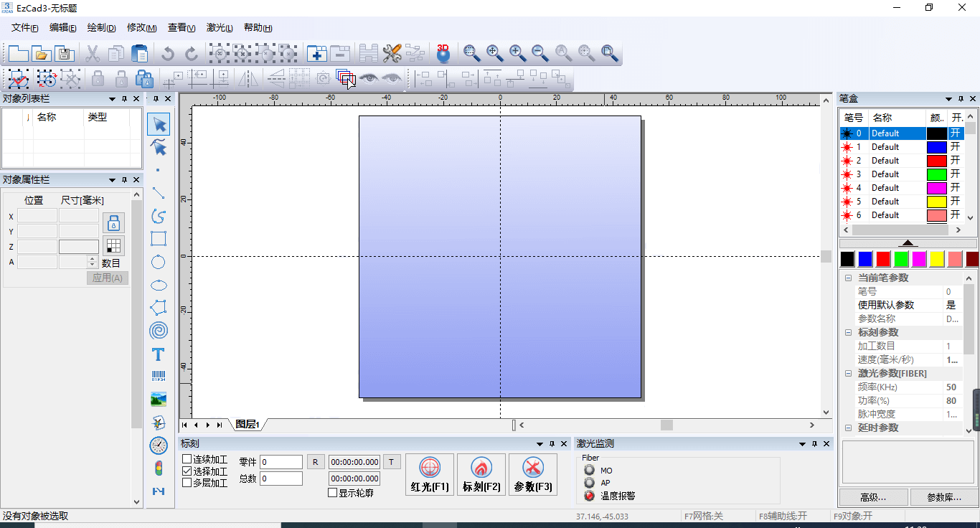Open the 绘制 menu
This screenshot has width=980, height=528.
click(x=101, y=28)
